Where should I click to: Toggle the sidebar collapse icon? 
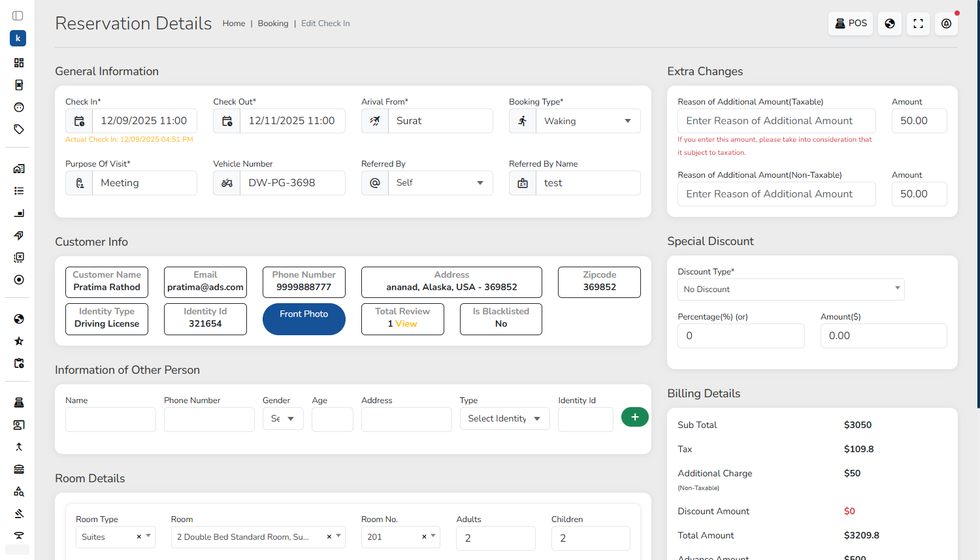point(18,16)
